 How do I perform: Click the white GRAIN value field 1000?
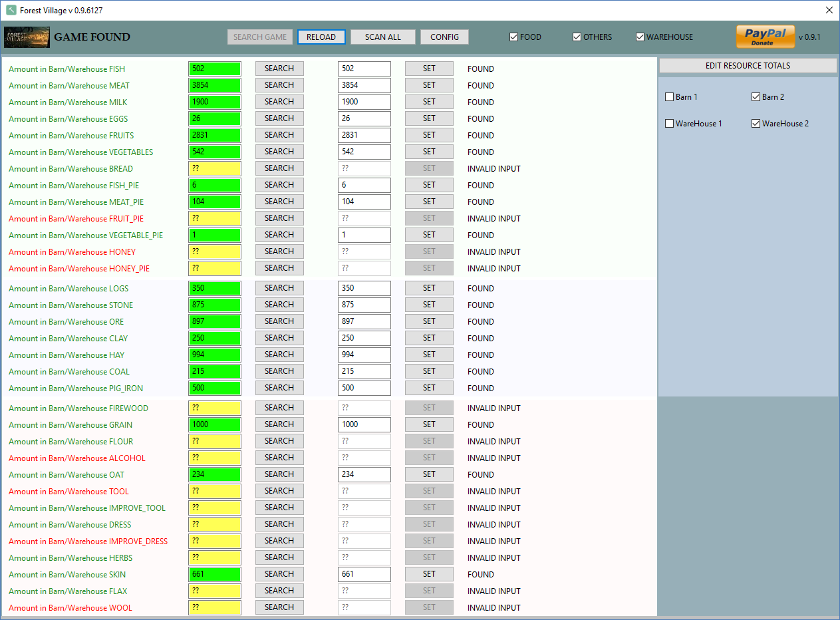(x=364, y=424)
